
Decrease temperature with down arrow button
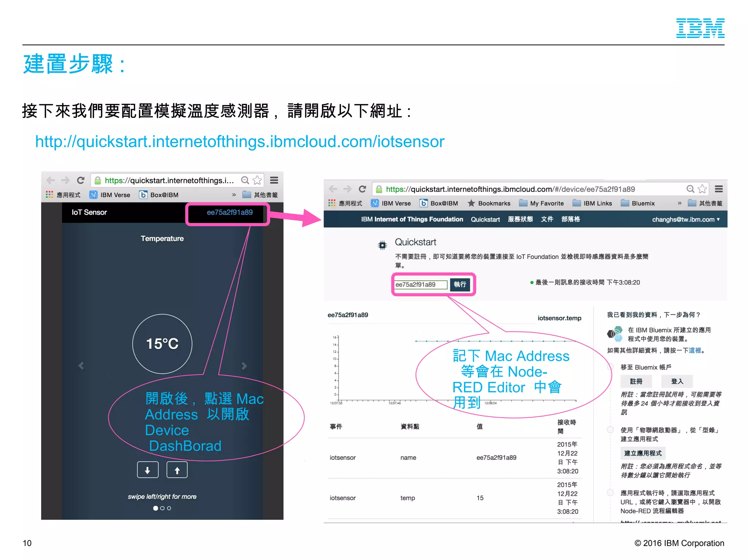(148, 470)
